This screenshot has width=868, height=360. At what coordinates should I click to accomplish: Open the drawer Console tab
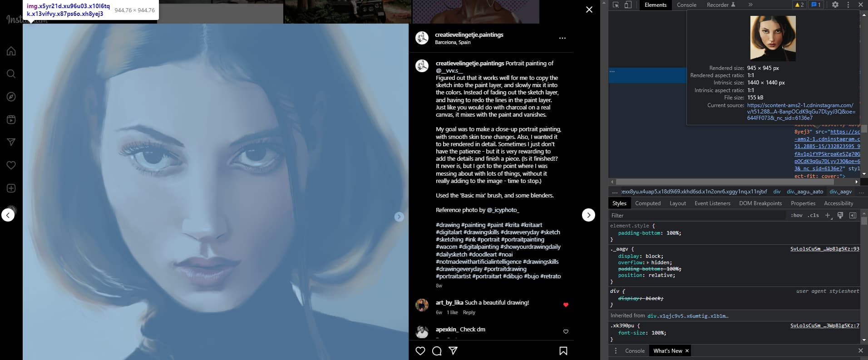(x=635, y=351)
